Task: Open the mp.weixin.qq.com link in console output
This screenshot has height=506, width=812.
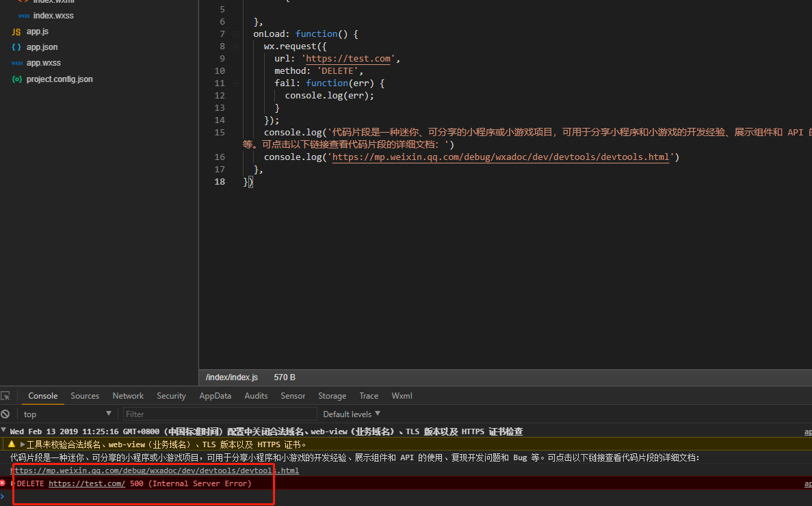Action: (x=155, y=470)
